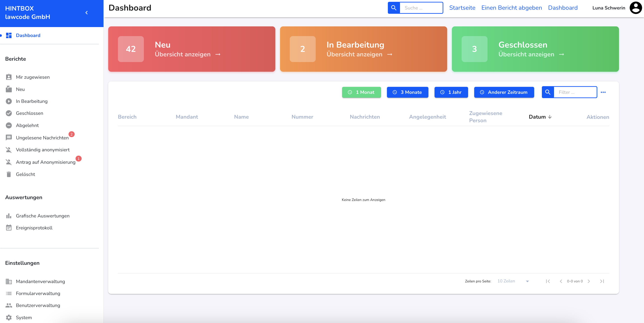Viewport: 644px width, 323px height.
Task: Click the Suche search input field
Action: (x=421, y=8)
